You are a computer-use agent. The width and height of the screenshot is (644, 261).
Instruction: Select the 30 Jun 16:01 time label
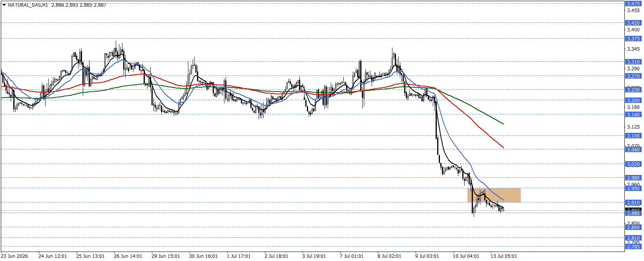click(203, 256)
